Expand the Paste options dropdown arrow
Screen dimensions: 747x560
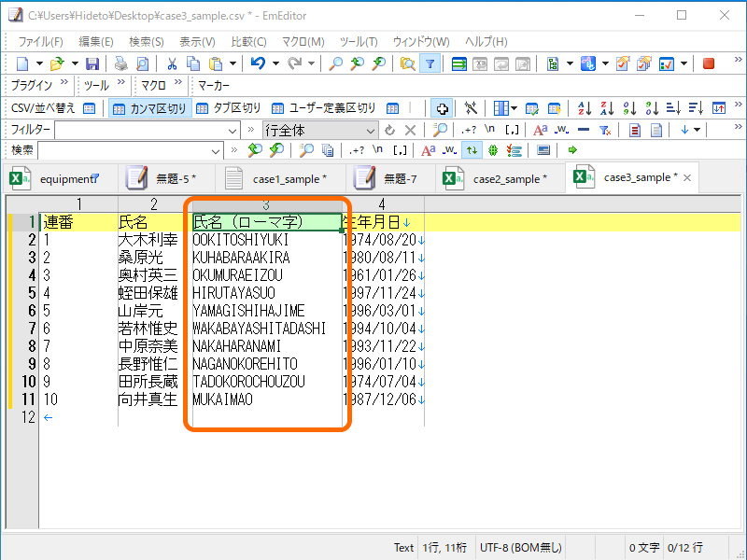click(233, 63)
